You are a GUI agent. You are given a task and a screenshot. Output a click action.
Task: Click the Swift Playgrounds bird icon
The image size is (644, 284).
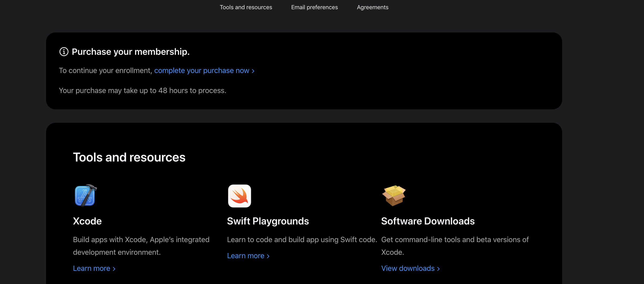pyautogui.click(x=239, y=196)
